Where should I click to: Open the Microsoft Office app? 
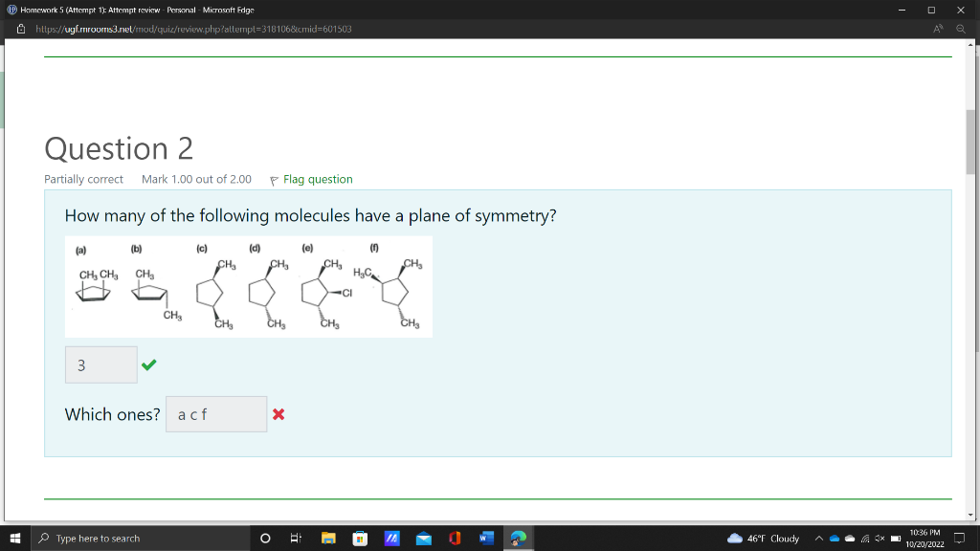pos(456,538)
